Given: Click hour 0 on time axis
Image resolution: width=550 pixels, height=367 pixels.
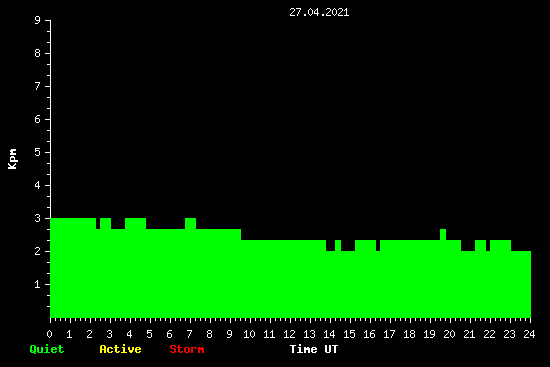Looking at the screenshot, I should click(x=49, y=334).
